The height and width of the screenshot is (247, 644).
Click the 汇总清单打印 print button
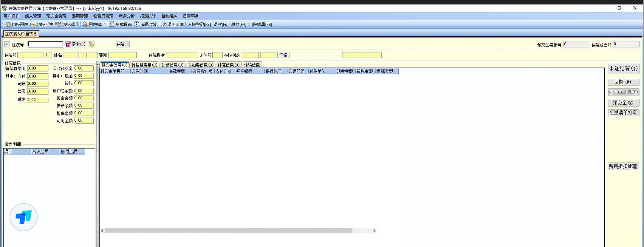click(x=623, y=113)
